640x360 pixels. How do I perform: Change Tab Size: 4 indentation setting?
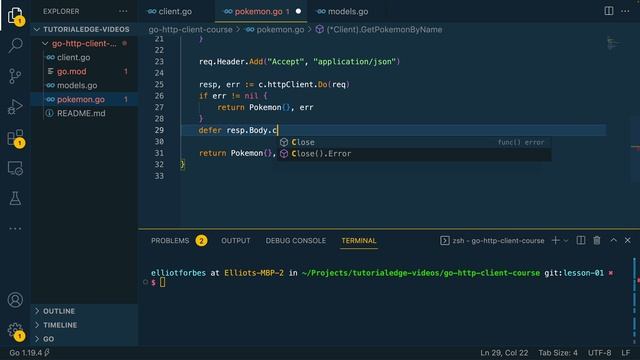[x=558, y=353]
